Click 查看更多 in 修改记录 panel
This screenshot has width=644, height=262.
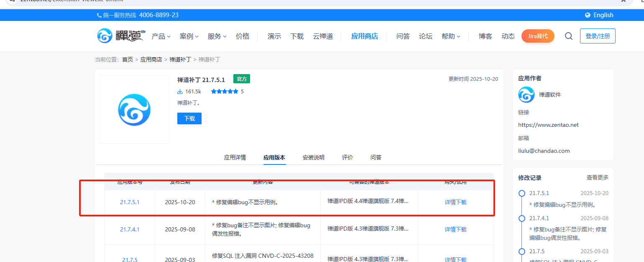pos(598,177)
